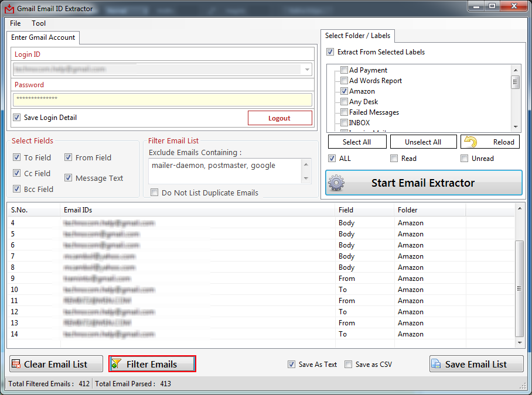Select row 14 in the results table
Viewport: 532px width, 395px height.
[261, 334]
